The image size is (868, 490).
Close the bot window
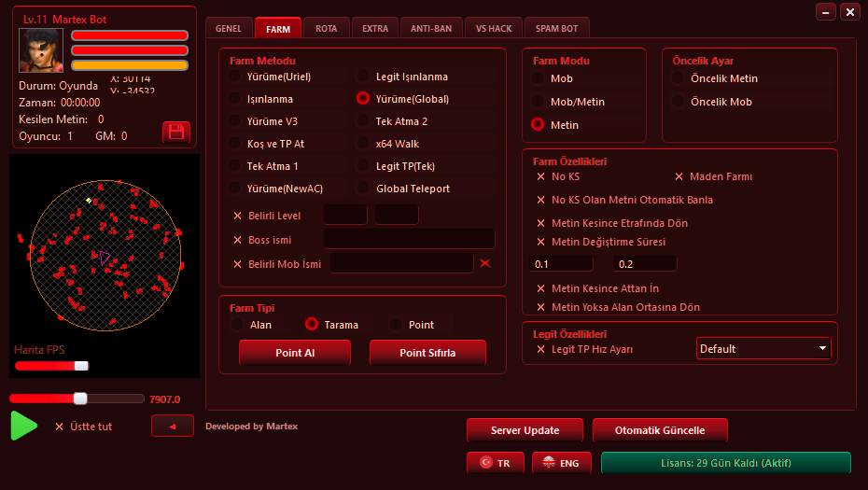[849, 11]
